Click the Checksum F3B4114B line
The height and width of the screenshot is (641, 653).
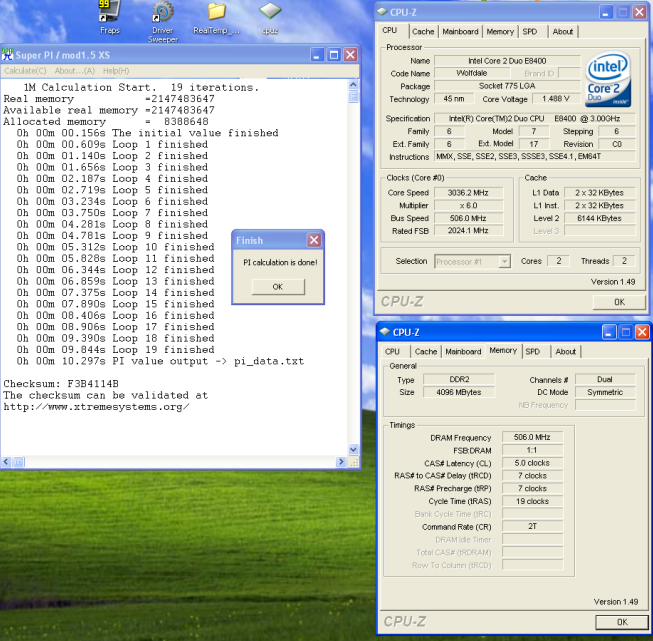click(x=61, y=384)
